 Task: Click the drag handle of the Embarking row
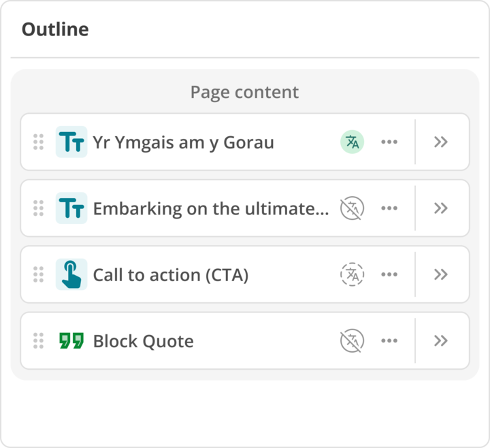coord(39,208)
